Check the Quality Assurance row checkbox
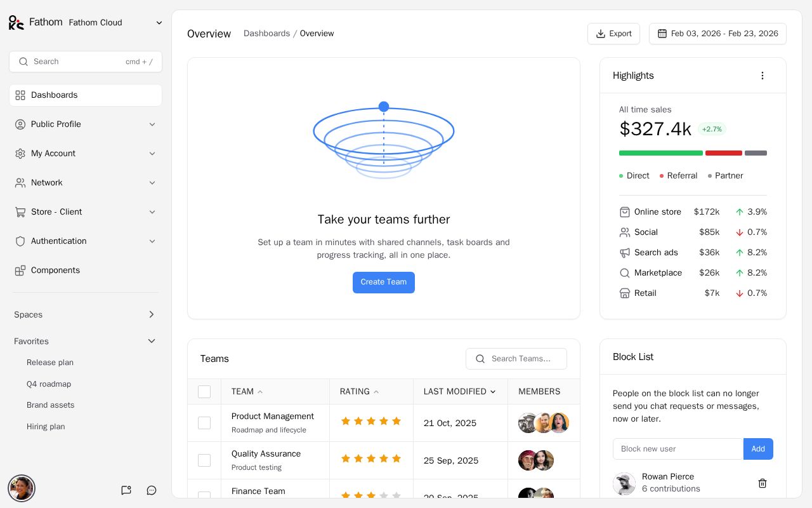The width and height of the screenshot is (812, 508). pyautogui.click(x=204, y=460)
